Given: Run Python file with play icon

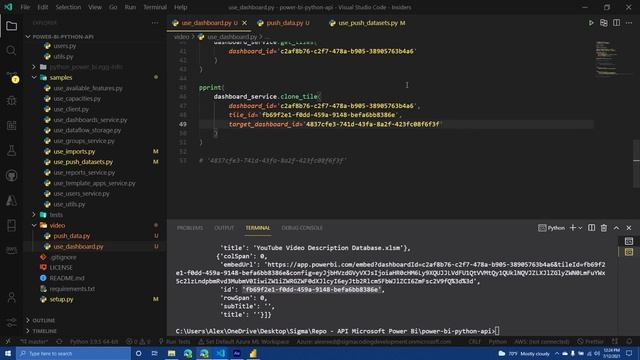Looking at the screenshot, I should coord(591,23).
